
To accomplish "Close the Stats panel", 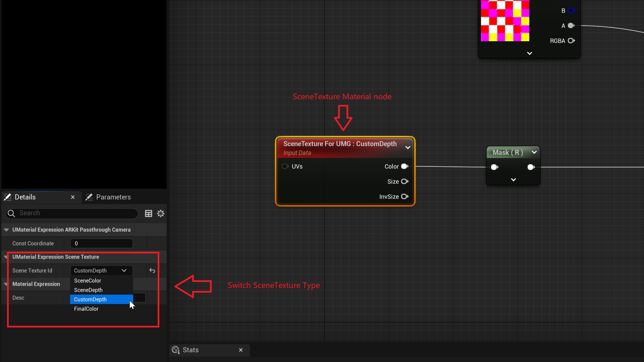I will click(241, 350).
